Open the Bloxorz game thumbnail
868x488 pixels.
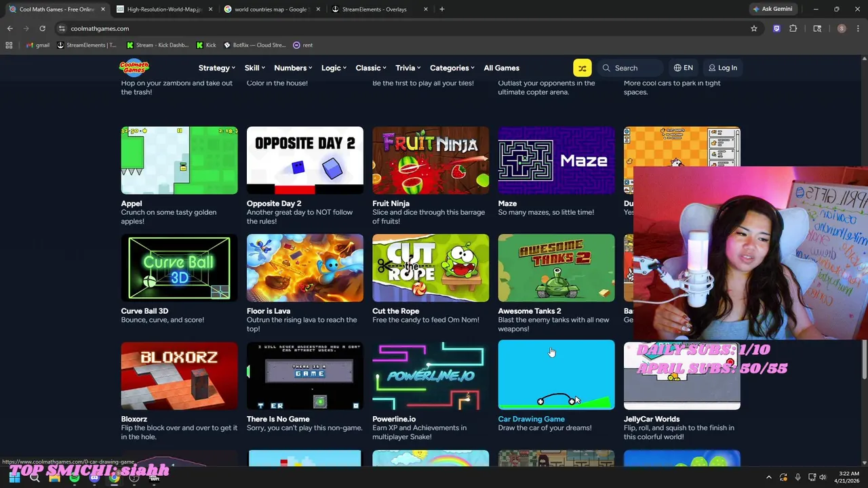[179, 375]
